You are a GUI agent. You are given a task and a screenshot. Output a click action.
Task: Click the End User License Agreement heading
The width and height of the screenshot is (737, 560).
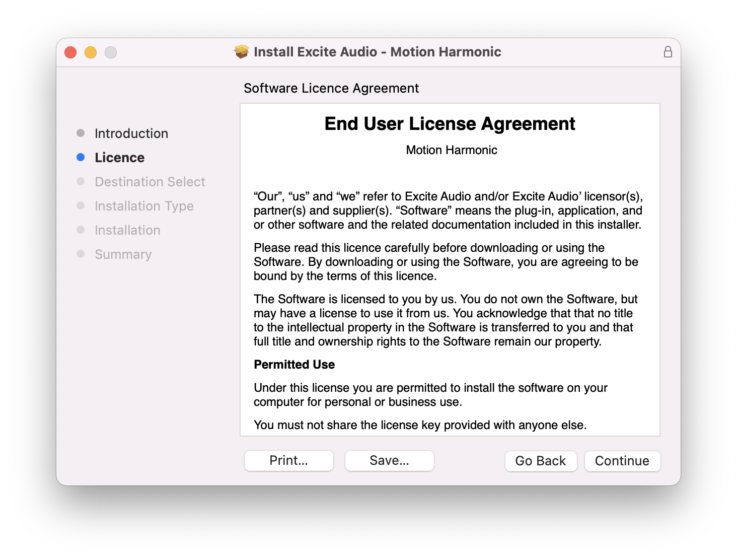tap(450, 124)
